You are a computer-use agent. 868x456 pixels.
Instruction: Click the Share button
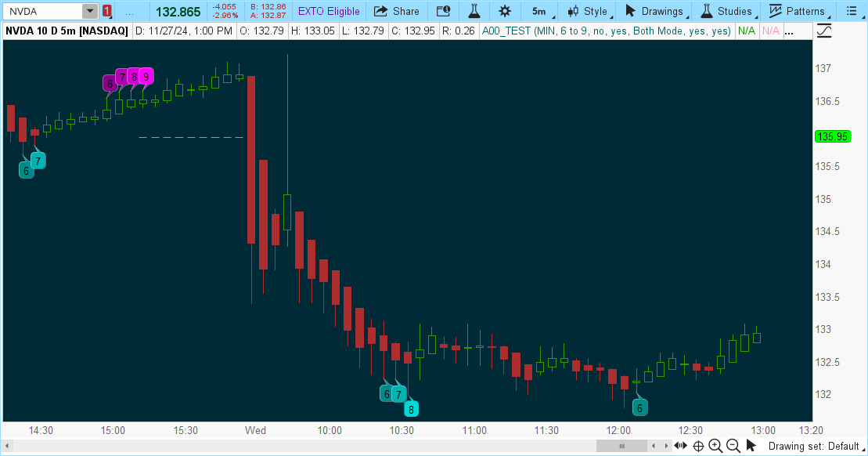click(396, 11)
